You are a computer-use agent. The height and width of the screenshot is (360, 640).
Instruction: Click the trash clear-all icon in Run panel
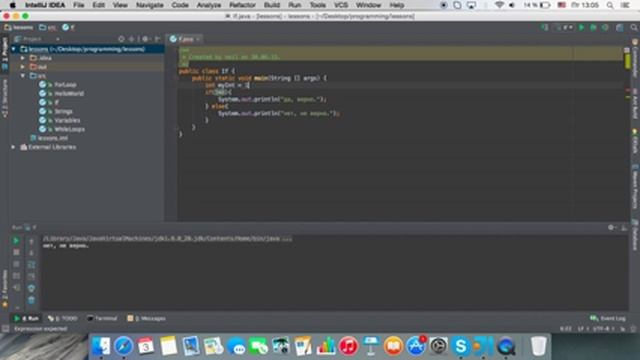click(x=31, y=300)
